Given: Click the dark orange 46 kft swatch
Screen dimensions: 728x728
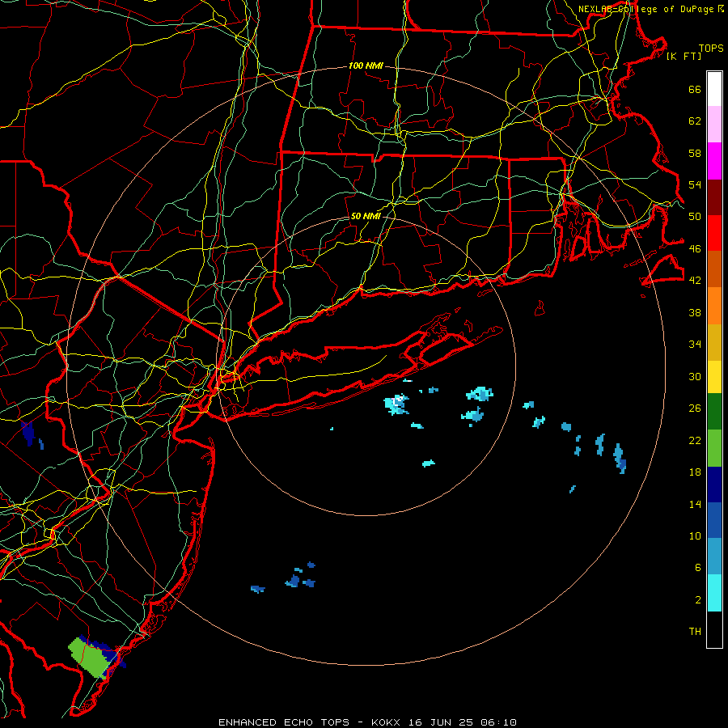Looking at the screenshot, I should tap(714, 269).
